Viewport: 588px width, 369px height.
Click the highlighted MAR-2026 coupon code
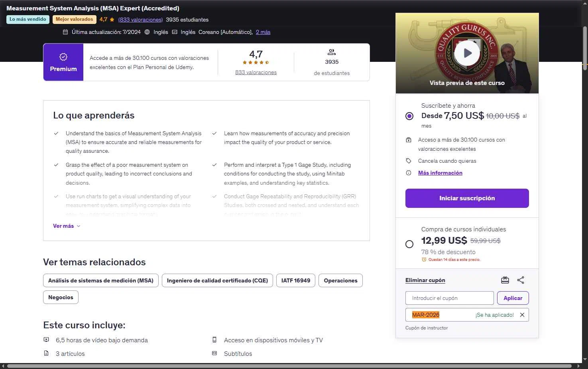(426, 315)
